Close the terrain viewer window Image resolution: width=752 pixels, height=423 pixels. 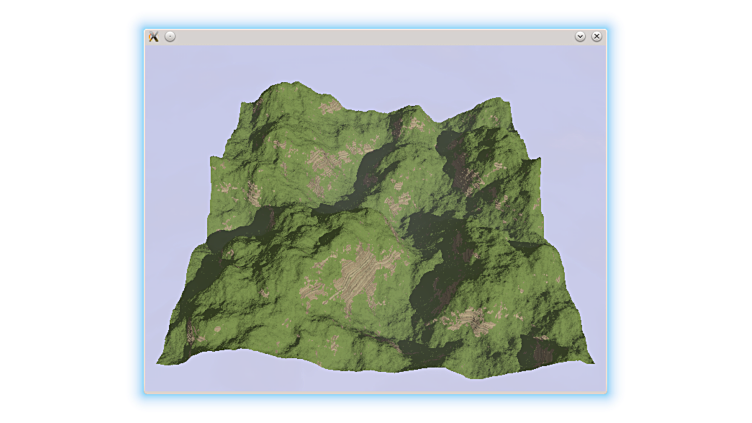(x=596, y=37)
